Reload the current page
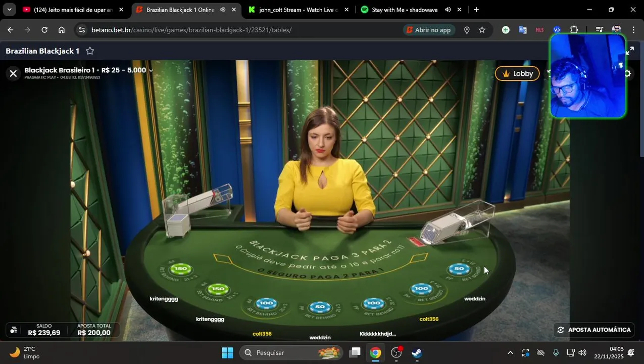 tap(44, 30)
